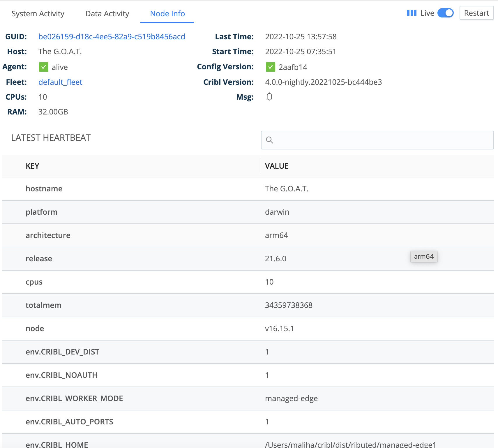Switch to the Data Activity tab
The image size is (498, 448).
[107, 13]
